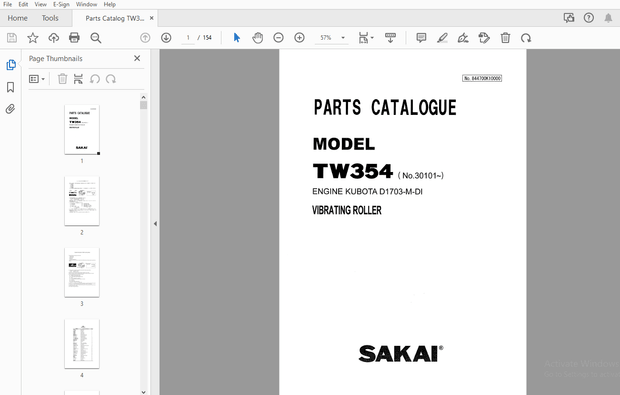Open the zoom level dropdown arrow
Image resolution: width=620 pixels, height=395 pixels.
[343, 38]
